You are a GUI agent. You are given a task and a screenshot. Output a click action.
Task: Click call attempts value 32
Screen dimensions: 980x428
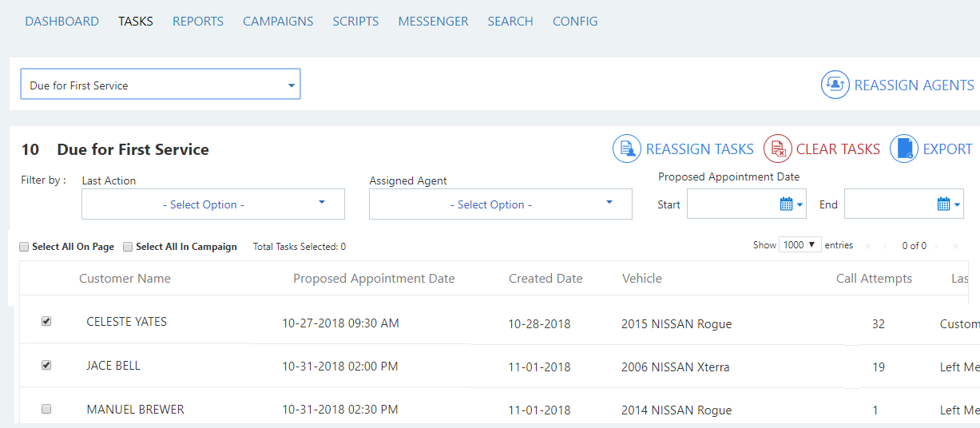pos(879,324)
